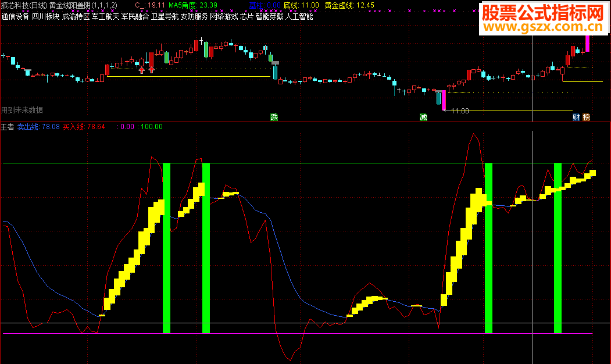Click the 黄金线阳盖阴(1,1,1,2) indicator name

[x=83, y=5]
